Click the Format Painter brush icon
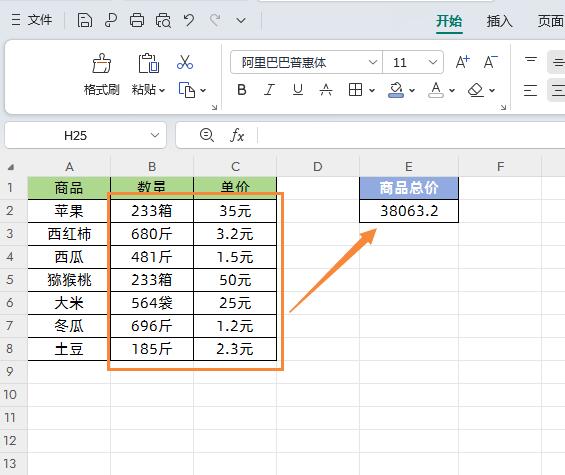Screen dimensions: 565x475 click(x=102, y=63)
